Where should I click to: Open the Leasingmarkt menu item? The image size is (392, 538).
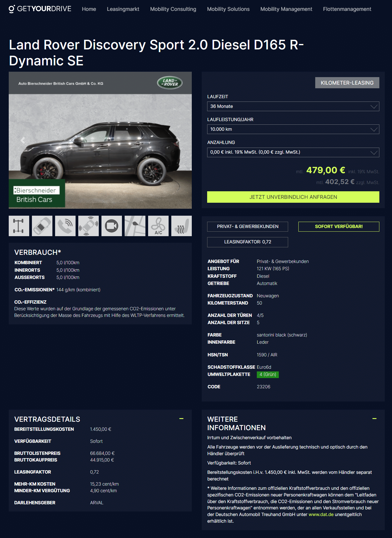click(123, 9)
